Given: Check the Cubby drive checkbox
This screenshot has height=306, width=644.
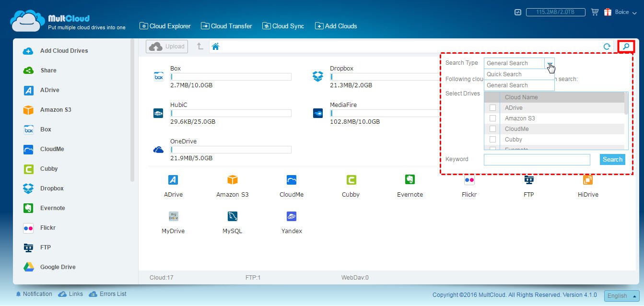Looking at the screenshot, I should [492, 140].
